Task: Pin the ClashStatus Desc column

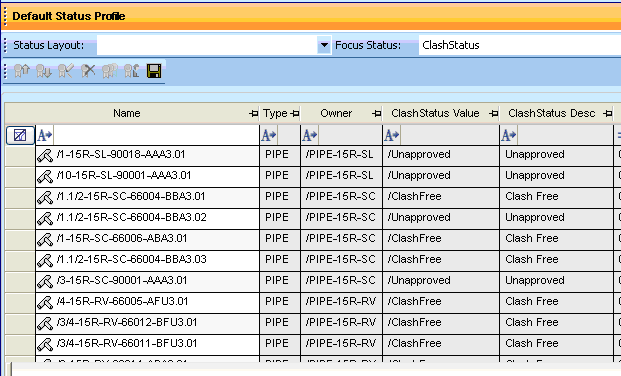Action: pos(608,114)
